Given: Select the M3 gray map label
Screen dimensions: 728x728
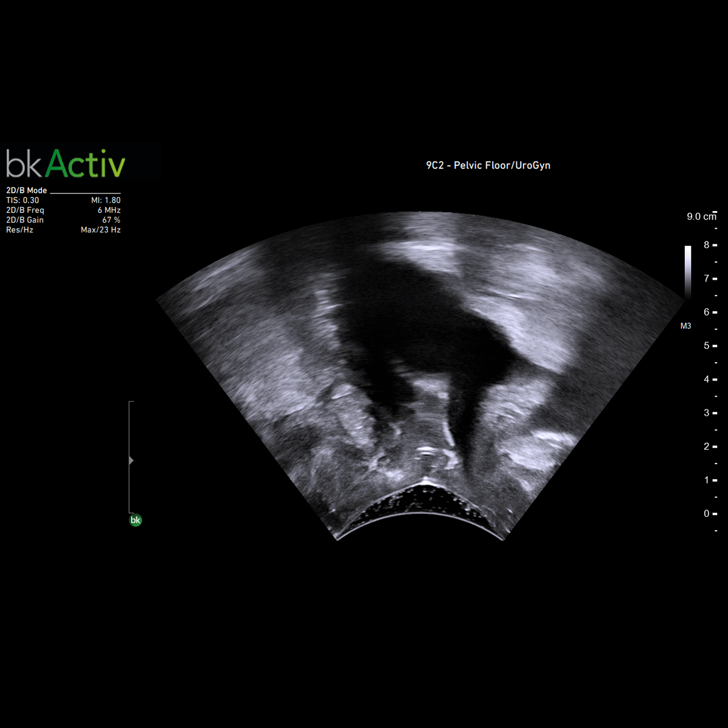Looking at the screenshot, I should 686,326.
